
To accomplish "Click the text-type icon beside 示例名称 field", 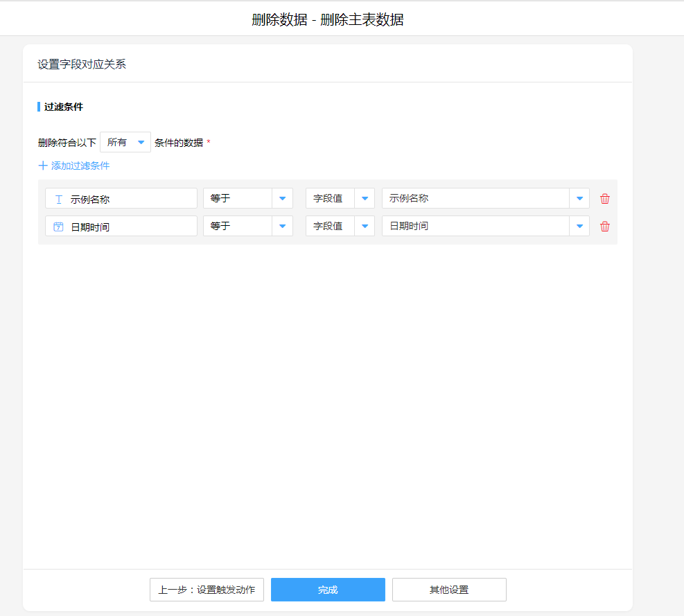I will point(59,199).
